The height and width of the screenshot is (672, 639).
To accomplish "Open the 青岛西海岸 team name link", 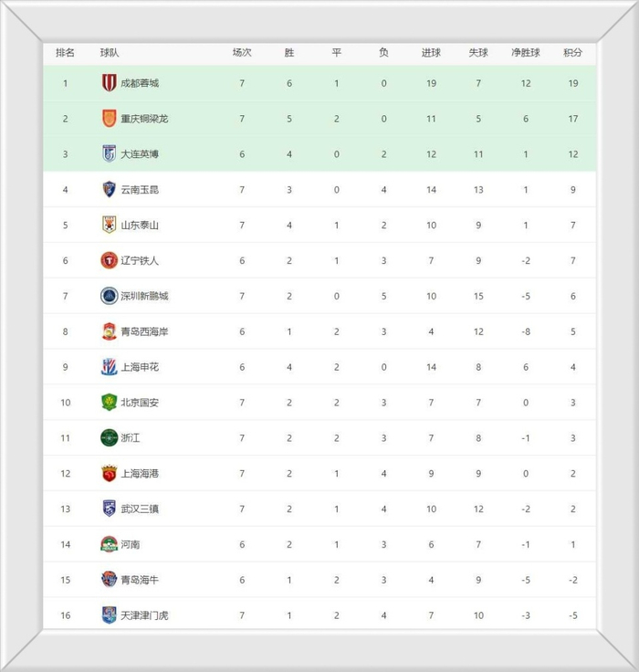I will (x=144, y=331).
